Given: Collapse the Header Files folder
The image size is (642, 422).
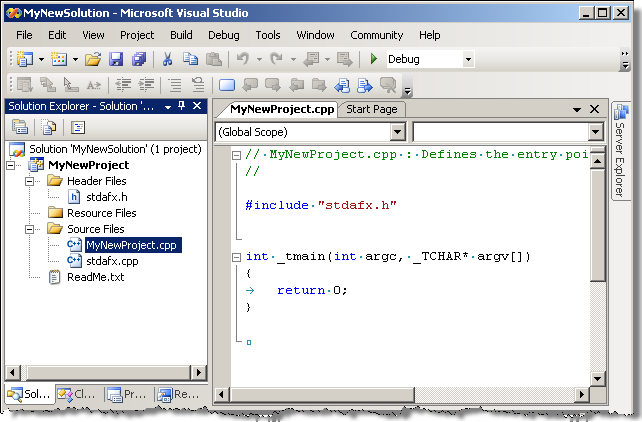Looking at the screenshot, I should [29, 181].
